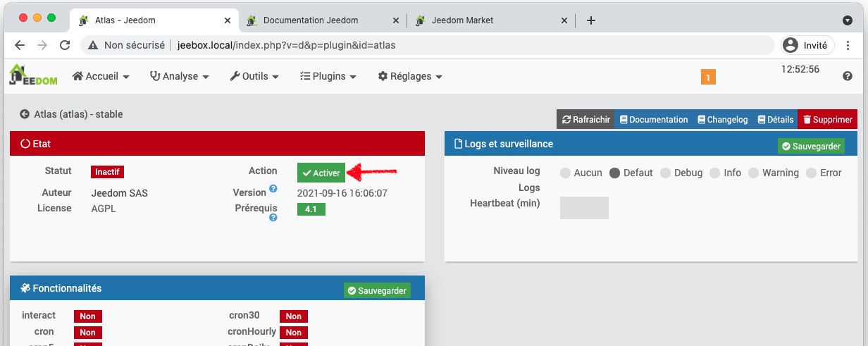Screen dimensions: 868x346
Task: Toggle the cron30 Non switch
Action: (293, 316)
